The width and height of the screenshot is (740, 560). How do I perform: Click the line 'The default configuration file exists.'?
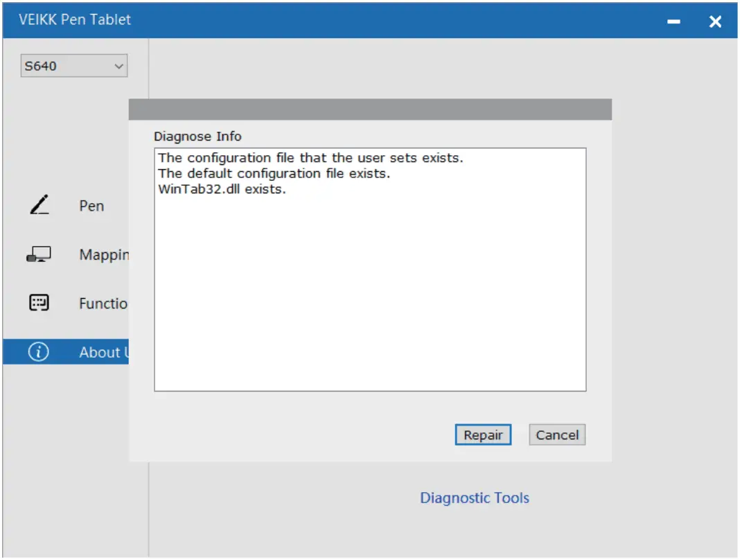pos(274,174)
